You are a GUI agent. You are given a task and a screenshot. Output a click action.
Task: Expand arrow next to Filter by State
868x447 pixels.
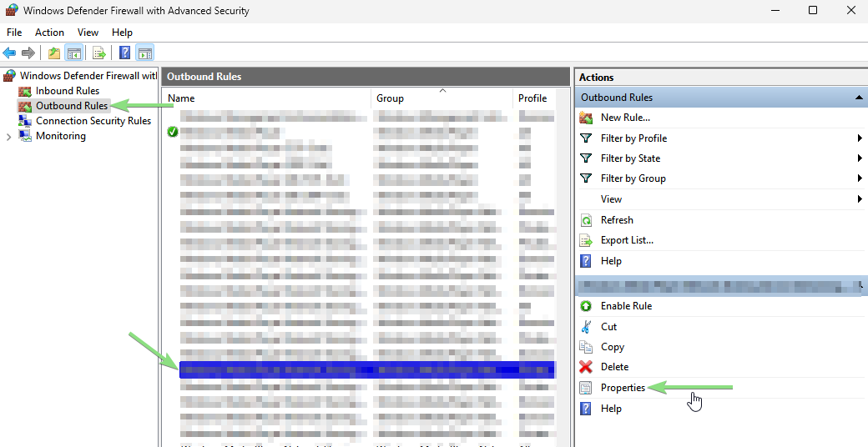[860, 158]
